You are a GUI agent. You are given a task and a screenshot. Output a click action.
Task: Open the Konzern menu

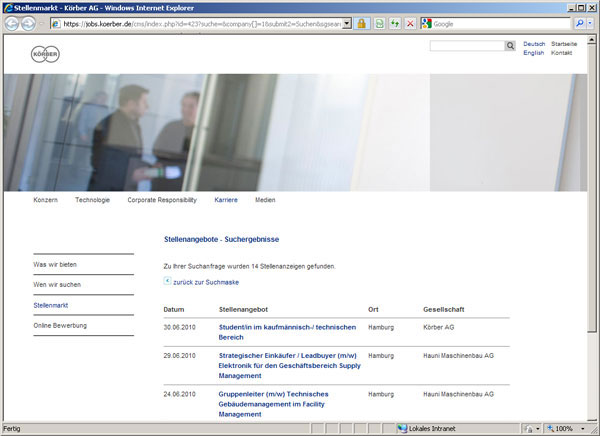46,200
